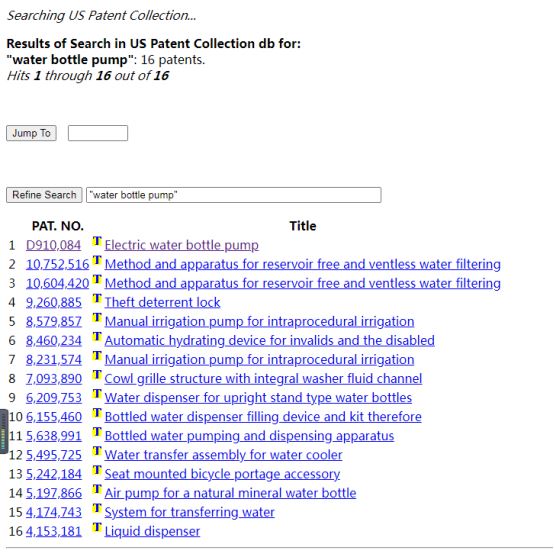554x557 pixels.
Task: Click the T icon next to patent 5,638,991
Action: [x=97, y=432]
